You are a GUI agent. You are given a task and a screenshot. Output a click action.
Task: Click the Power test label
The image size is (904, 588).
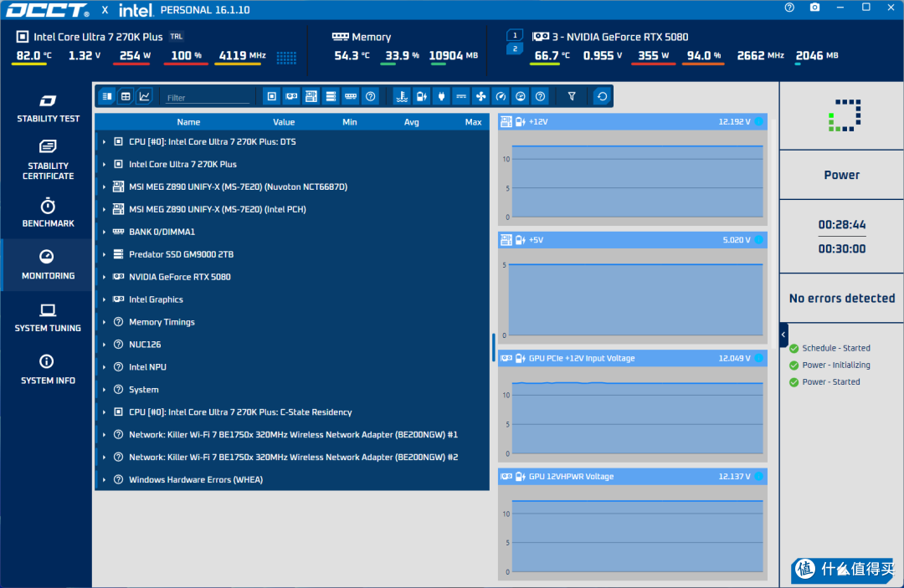click(842, 175)
